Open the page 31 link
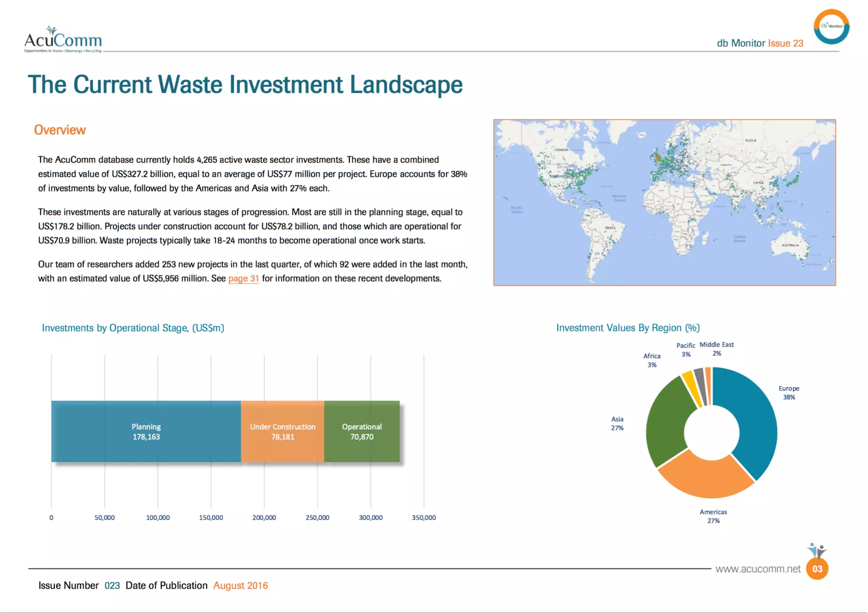Screen dimensions: 868x613 tap(243, 279)
